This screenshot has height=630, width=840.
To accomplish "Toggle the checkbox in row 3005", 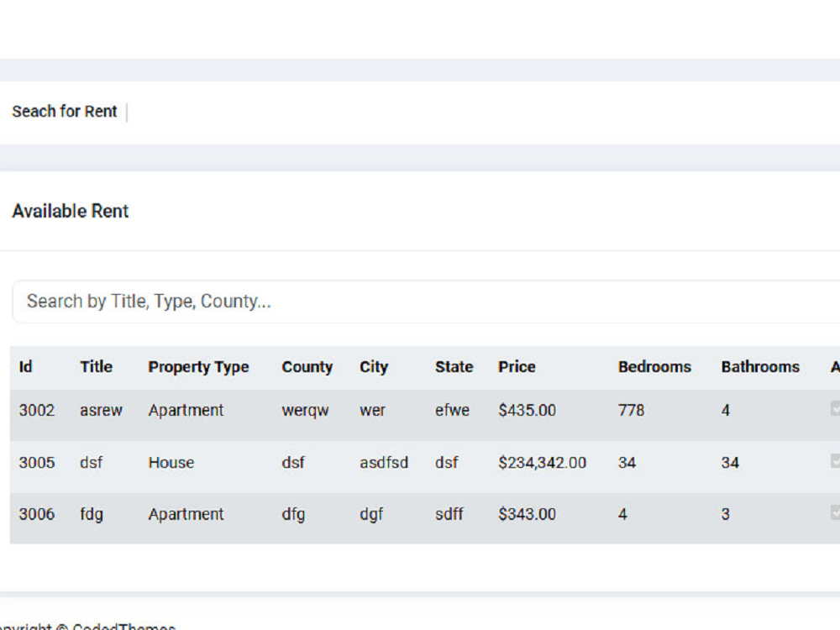I will click(x=835, y=460).
